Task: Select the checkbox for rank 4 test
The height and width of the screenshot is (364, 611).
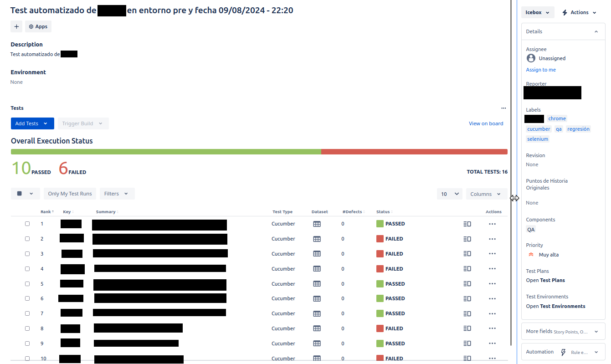Action: pyautogui.click(x=27, y=269)
